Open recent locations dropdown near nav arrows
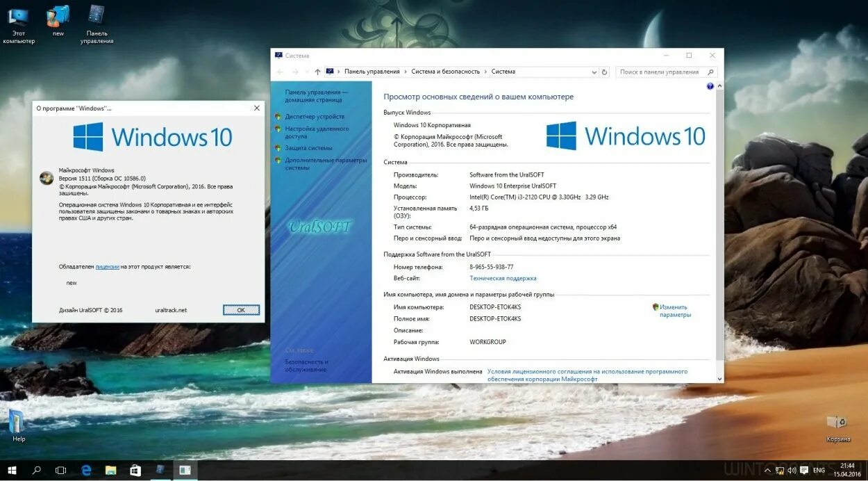 tap(306, 72)
